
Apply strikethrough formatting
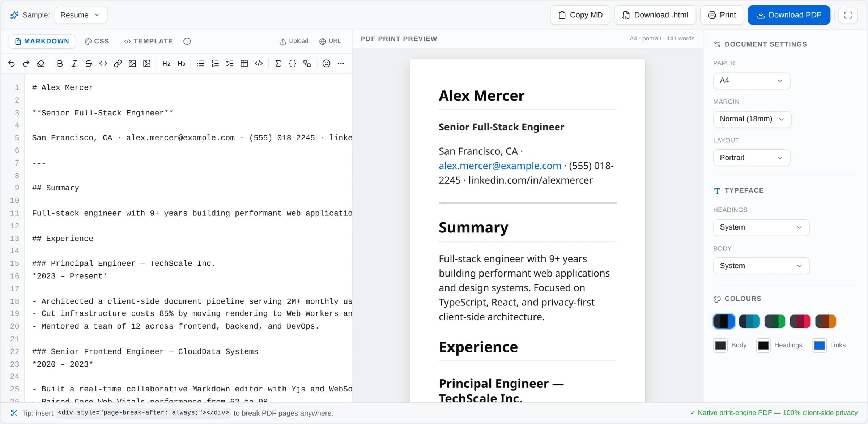89,64
